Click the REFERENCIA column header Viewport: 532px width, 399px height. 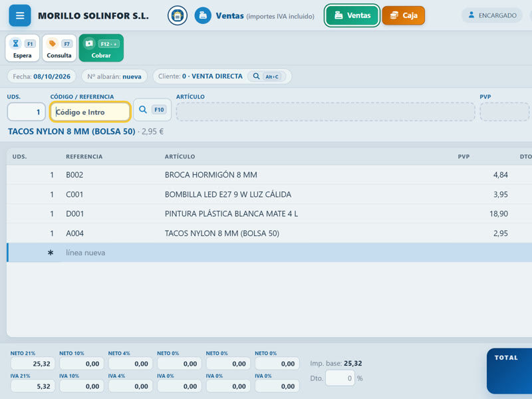(84, 157)
